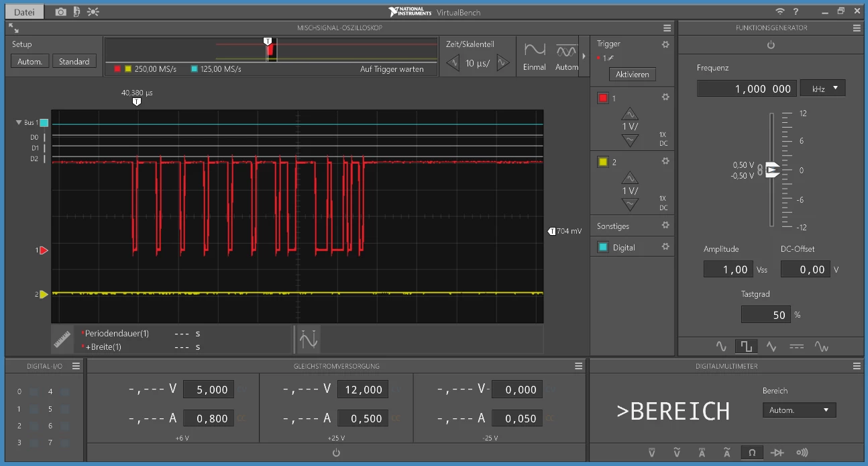Screen dimensions: 868x466
Task: Open channel 2 settings gear
Action: [x=665, y=161]
